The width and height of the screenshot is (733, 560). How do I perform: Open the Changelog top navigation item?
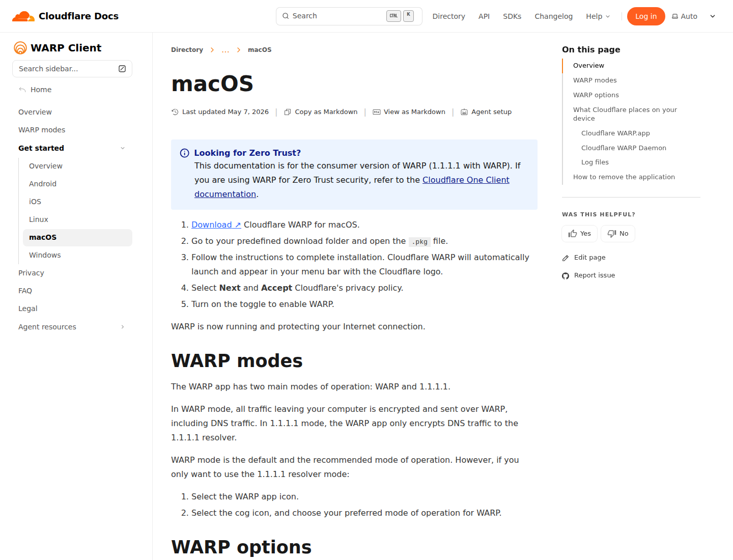(553, 16)
